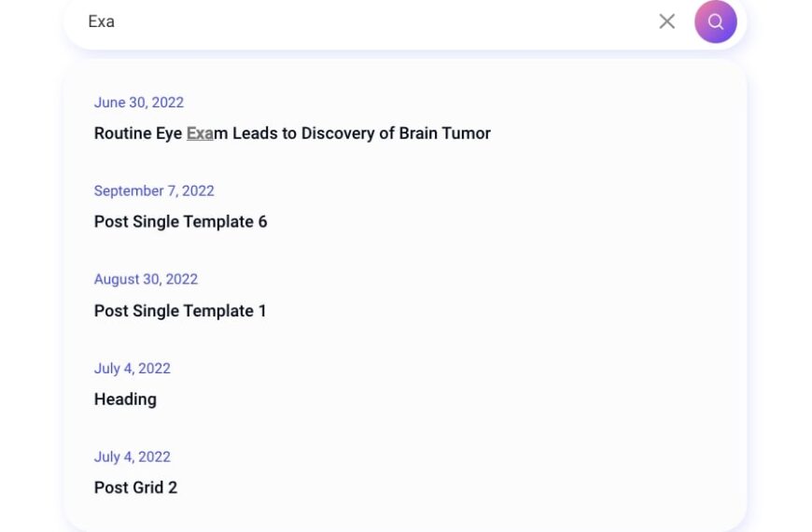The width and height of the screenshot is (812, 532).
Task: Click the word "Discovery" in the first result
Action: 338,133
